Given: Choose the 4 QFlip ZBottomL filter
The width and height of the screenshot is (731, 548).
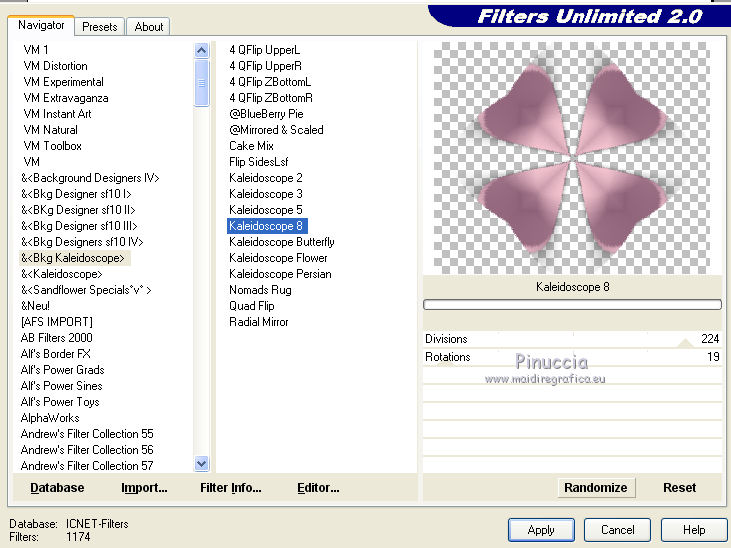Looking at the screenshot, I should (270, 82).
